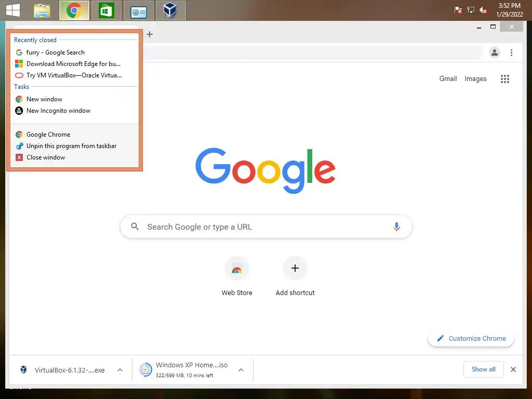
Task: Launch Google Chrome from jump list
Action: pyautogui.click(x=75, y=135)
